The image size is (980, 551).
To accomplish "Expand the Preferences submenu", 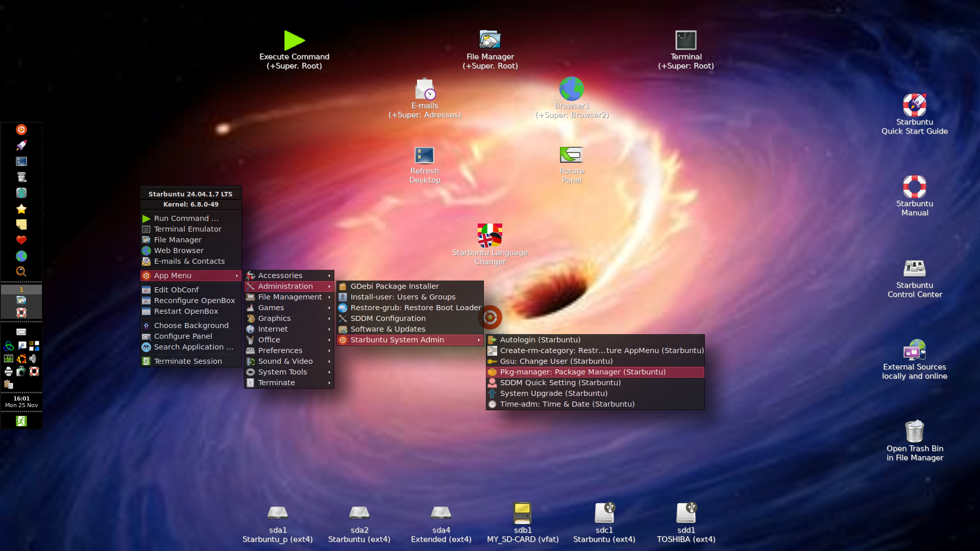I will pyautogui.click(x=289, y=350).
